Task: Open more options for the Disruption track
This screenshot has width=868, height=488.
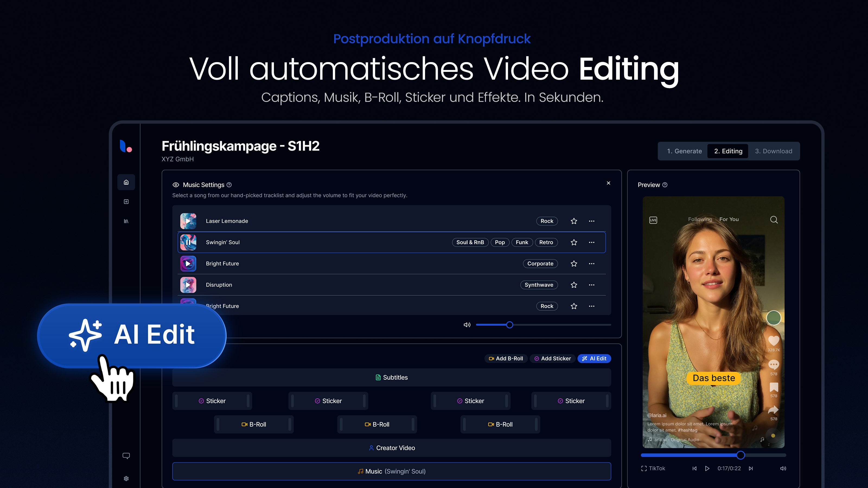Action: tap(592, 285)
